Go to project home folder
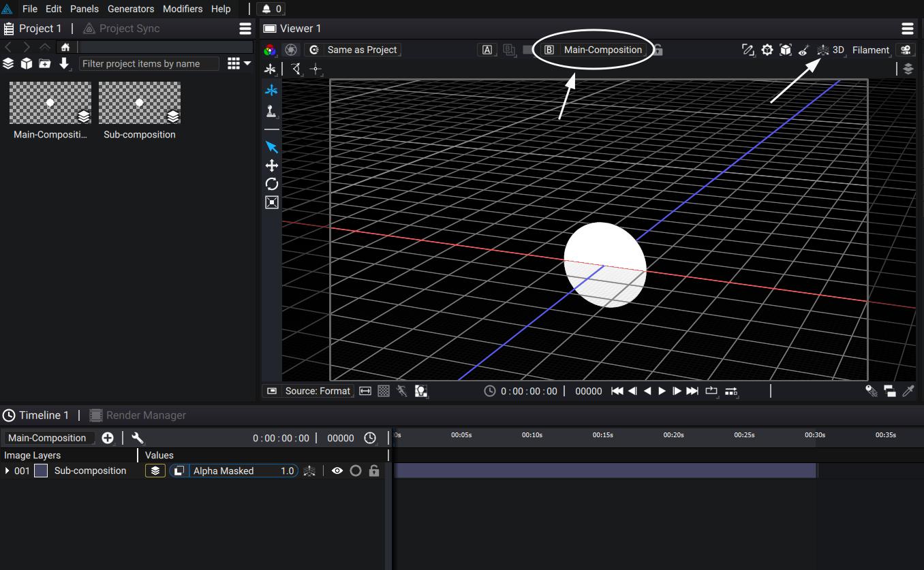This screenshot has width=924, height=570. [65, 47]
